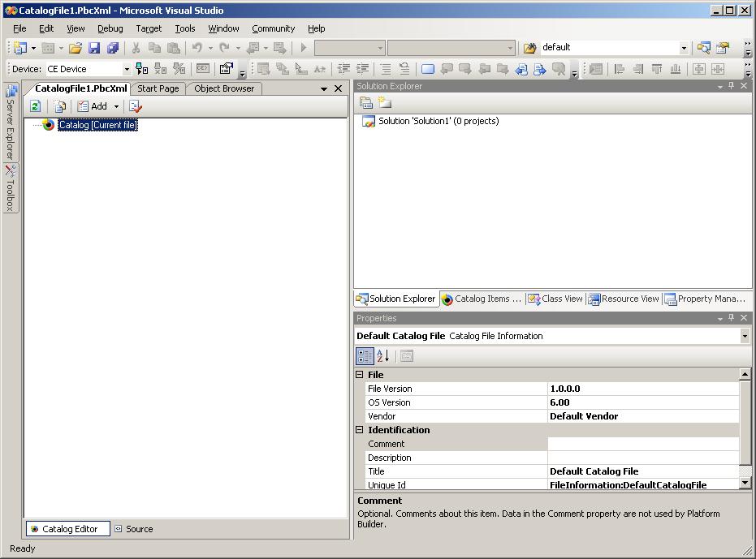
Task: Collapse the Identification property category
Action: tap(359, 430)
